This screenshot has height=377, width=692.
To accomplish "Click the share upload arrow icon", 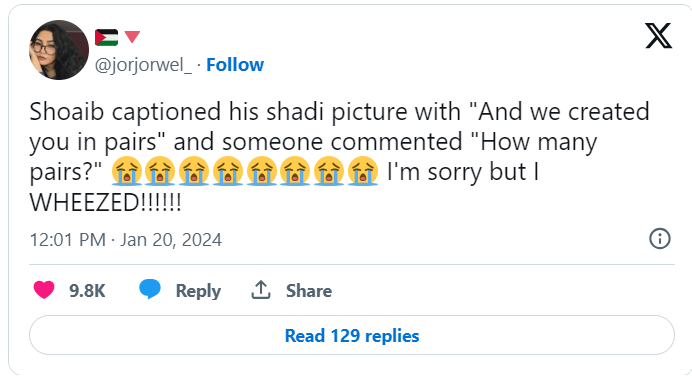I will click(260, 290).
